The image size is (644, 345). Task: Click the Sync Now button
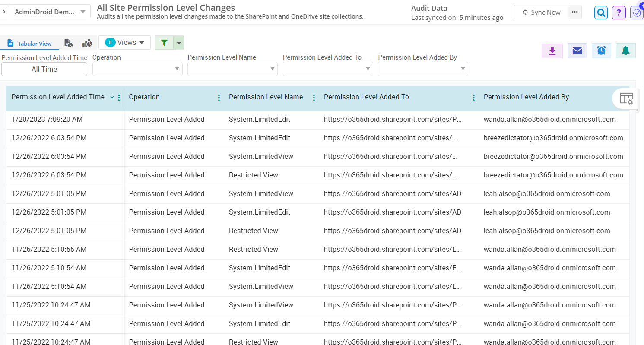tap(541, 12)
